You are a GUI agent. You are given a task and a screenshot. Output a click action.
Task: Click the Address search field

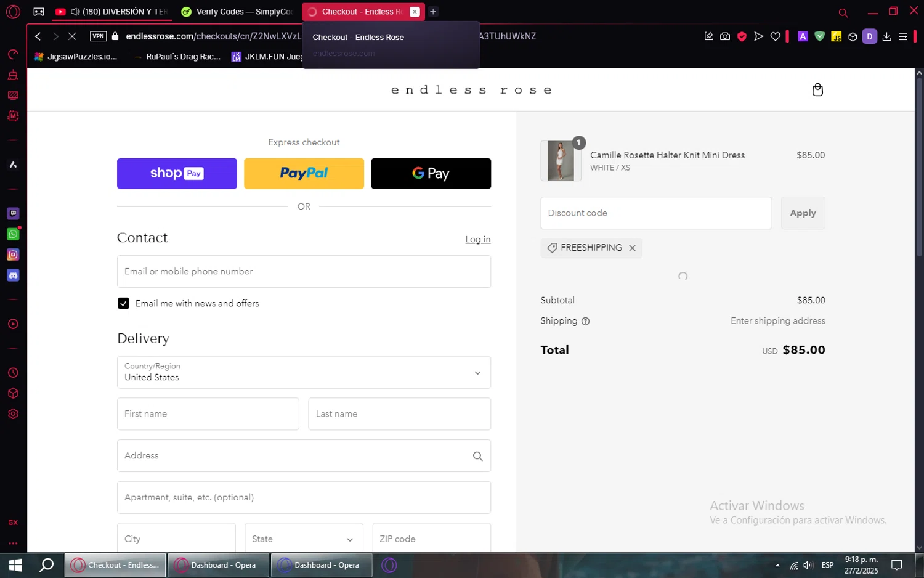304,456
